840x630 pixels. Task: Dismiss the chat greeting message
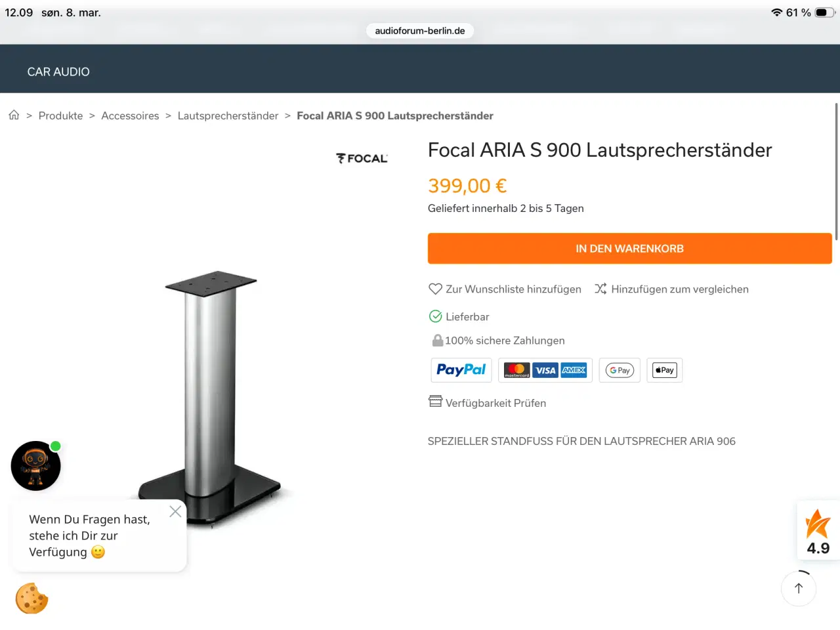click(x=175, y=511)
